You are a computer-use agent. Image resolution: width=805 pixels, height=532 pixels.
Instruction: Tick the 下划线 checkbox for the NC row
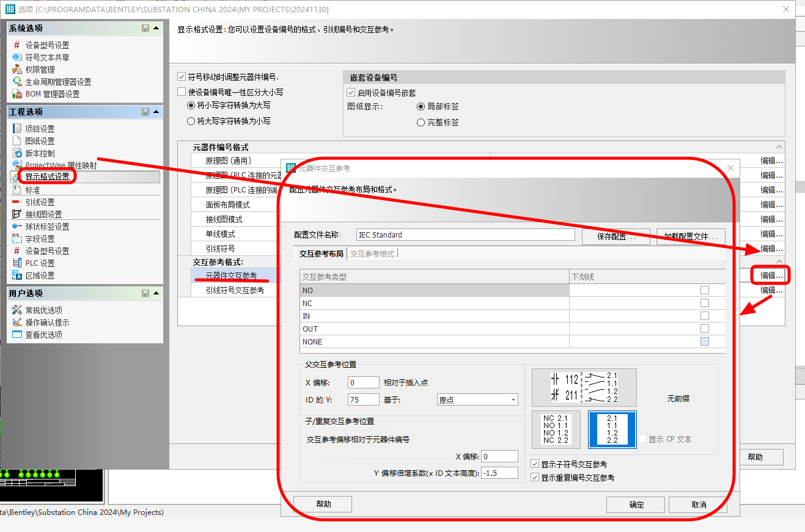point(705,304)
